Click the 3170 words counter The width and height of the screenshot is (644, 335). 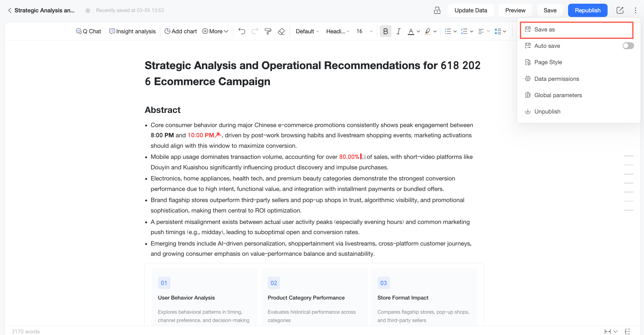(x=26, y=331)
